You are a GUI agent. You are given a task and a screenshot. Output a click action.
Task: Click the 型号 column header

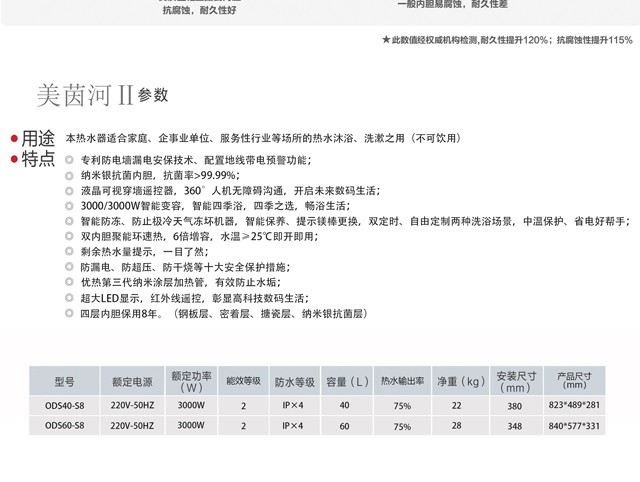[x=64, y=381]
